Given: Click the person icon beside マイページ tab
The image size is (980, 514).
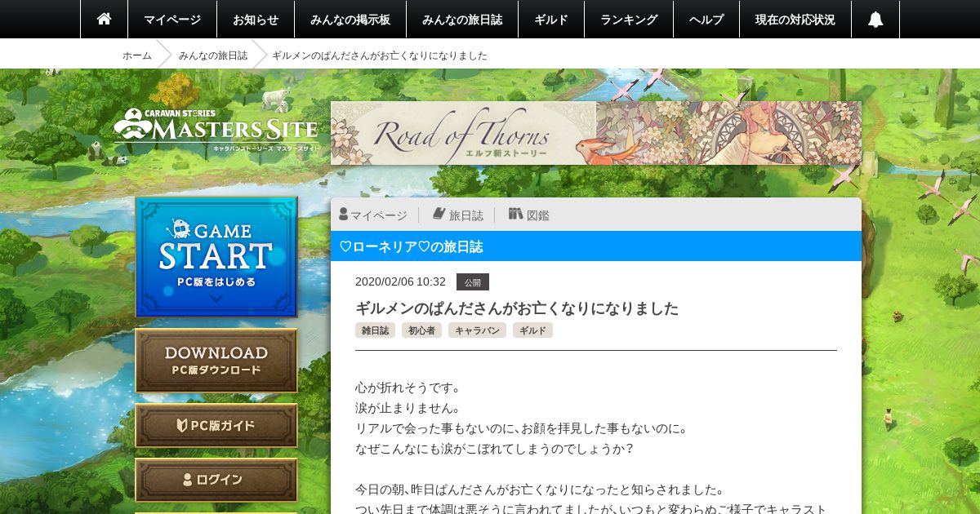Looking at the screenshot, I should coord(344,215).
